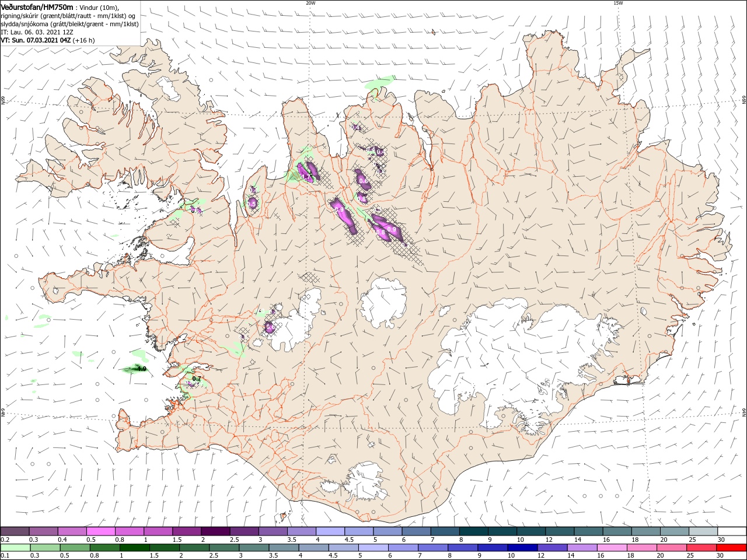
Task: Pick upper-row swatch between 12 and 14
Action: click(x=560, y=531)
